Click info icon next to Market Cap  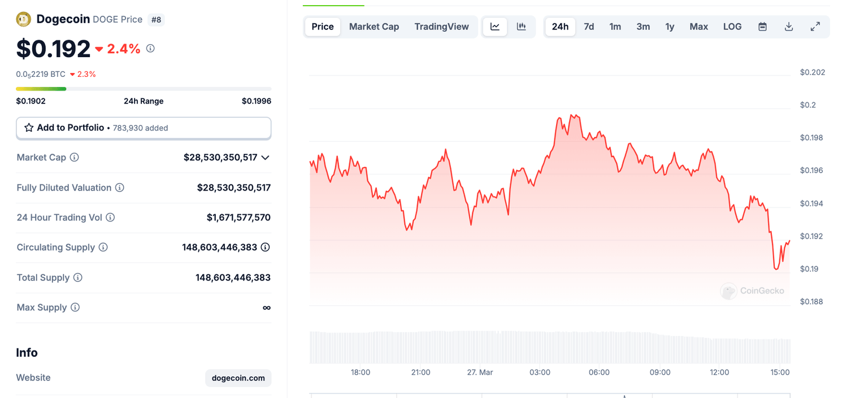point(74,157)
